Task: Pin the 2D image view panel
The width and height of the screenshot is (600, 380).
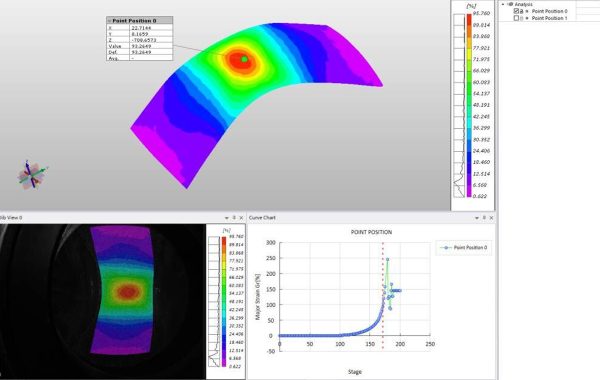Action: click(234, 218)
